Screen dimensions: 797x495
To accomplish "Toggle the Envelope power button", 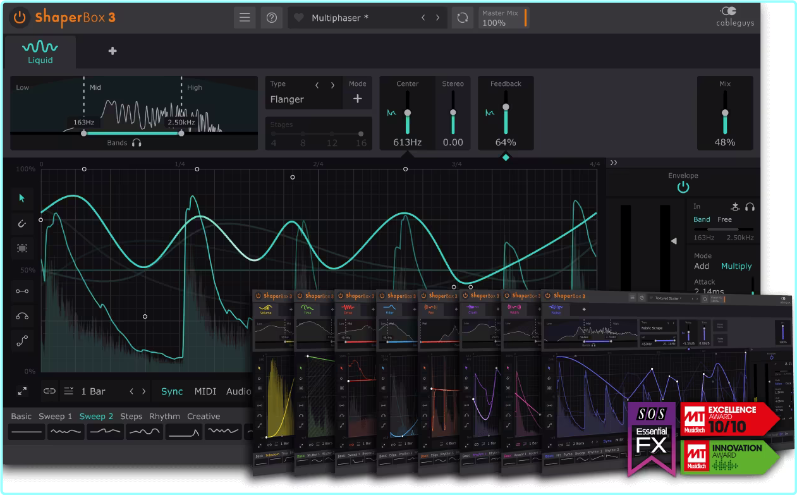I will tap(683, 187).
